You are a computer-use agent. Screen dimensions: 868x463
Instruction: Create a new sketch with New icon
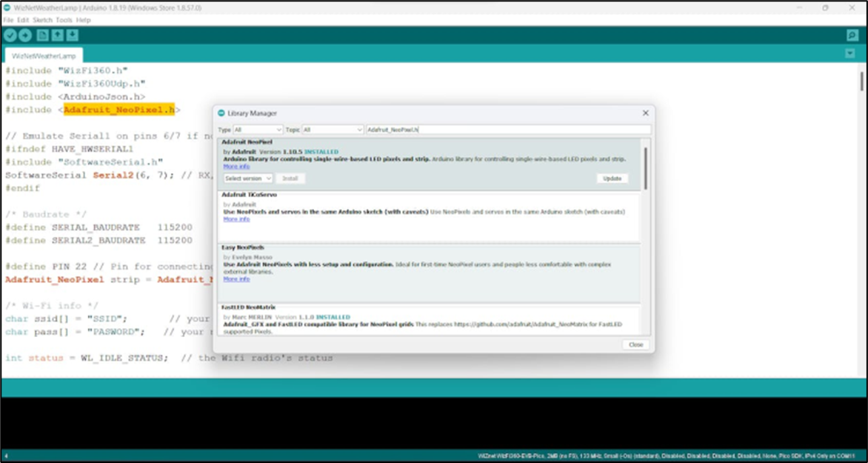(x=43, y=36)
